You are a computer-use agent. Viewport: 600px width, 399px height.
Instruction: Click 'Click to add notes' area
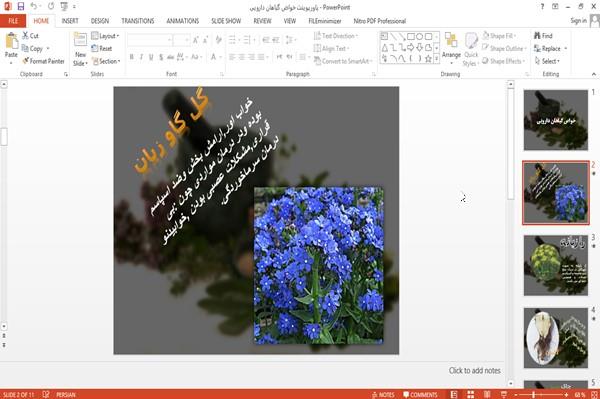click(x=474, y=370)
